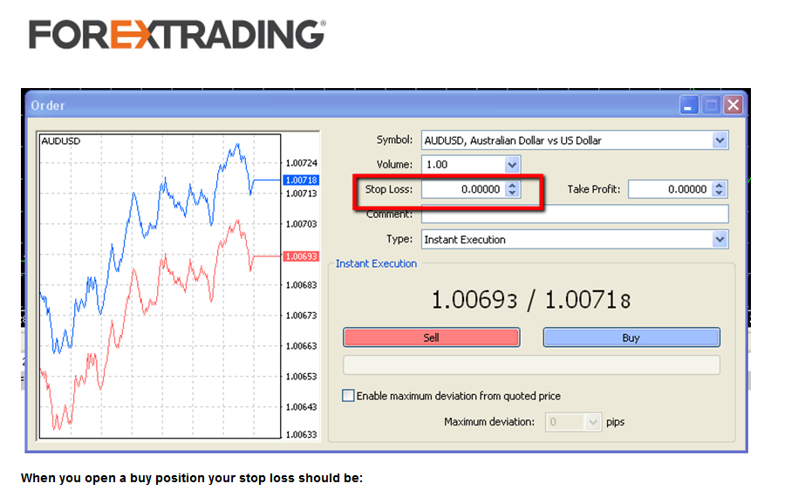The width and height of the screenshot is (812, 504).
Task: Close the Order window
Action: (733, 106)
